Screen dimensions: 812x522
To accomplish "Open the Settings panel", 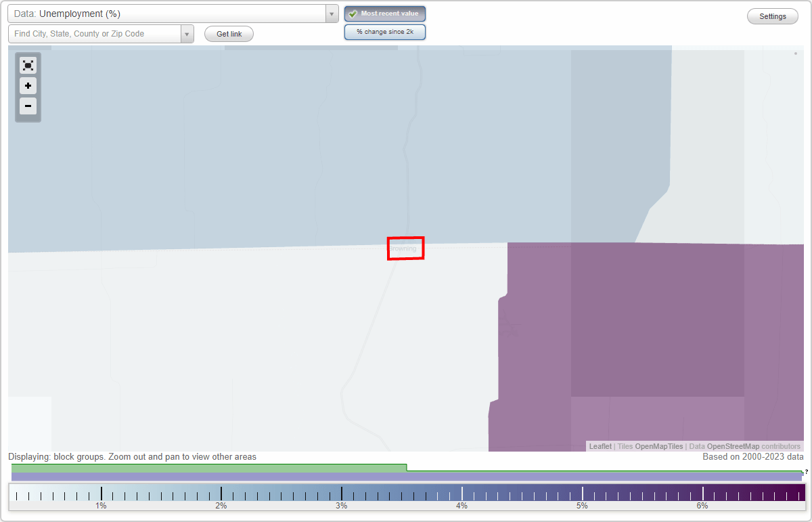I will tap(772, 16).
